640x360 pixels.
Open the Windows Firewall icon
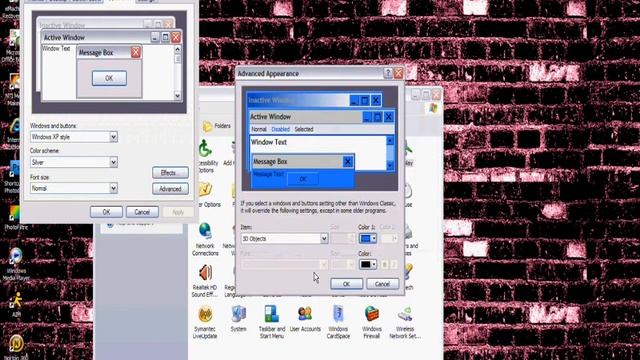coord(371,322)
